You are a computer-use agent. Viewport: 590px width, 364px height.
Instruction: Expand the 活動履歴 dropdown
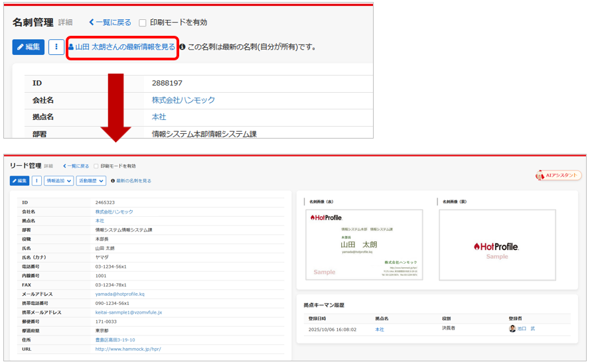90,180
